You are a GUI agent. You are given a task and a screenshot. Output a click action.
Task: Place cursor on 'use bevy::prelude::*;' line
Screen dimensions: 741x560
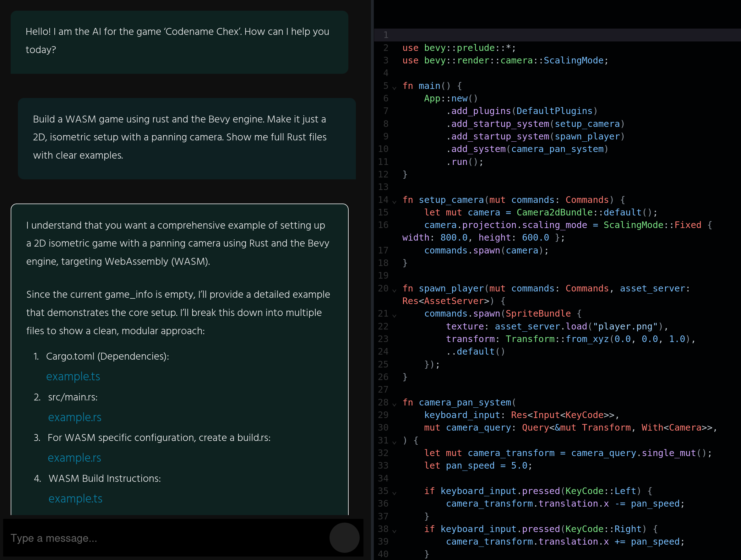pyautogui.click(x=459, y=48)
